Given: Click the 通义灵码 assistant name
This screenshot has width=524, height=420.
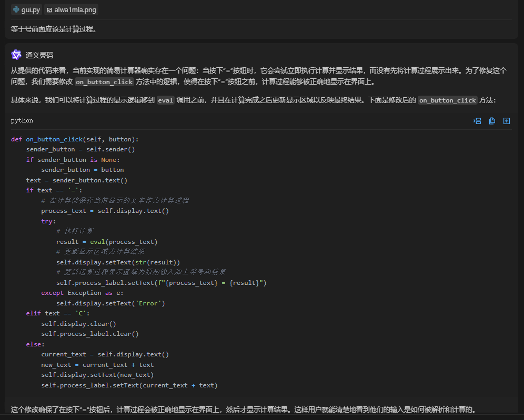Looking at the screenshot, I should point(39,55).
